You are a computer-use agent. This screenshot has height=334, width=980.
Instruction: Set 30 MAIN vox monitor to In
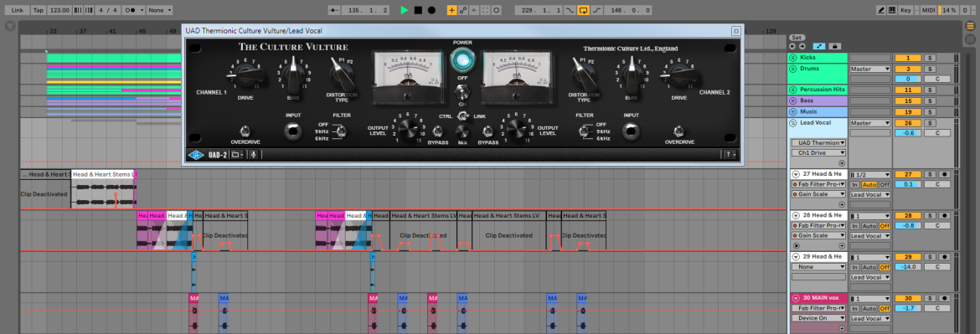pos(854,308)
